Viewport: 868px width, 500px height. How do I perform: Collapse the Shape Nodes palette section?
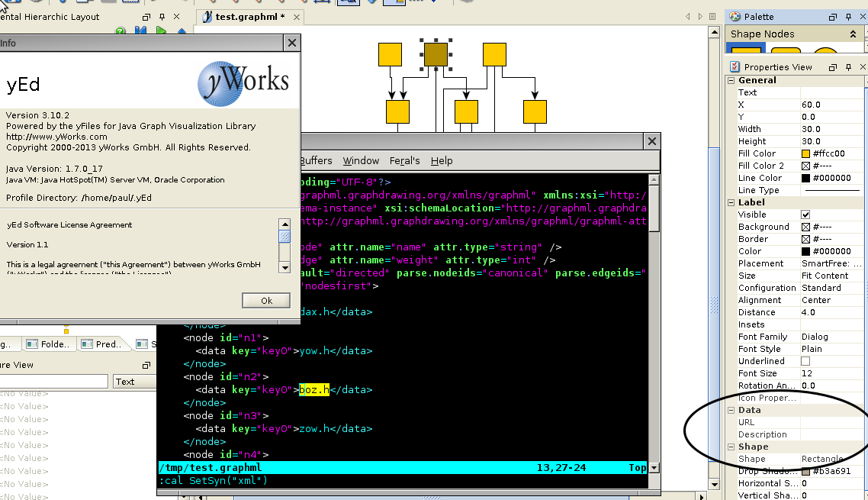853,34
